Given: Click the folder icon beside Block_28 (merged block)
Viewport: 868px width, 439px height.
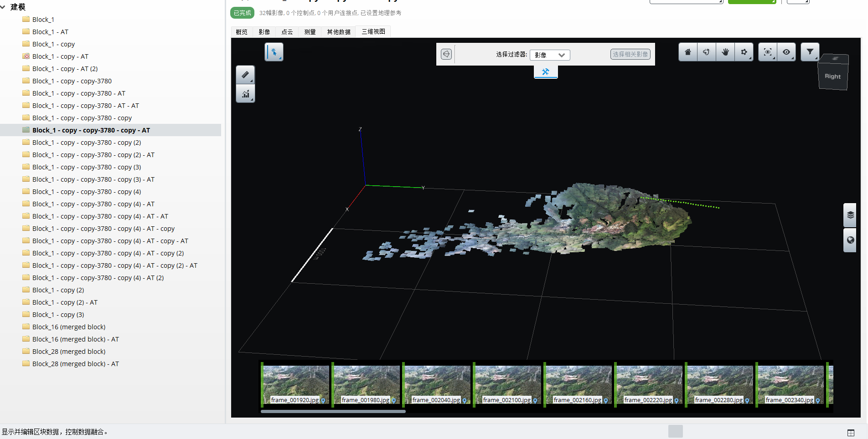Looking at the screenshot, I should (x=26, y=352).
